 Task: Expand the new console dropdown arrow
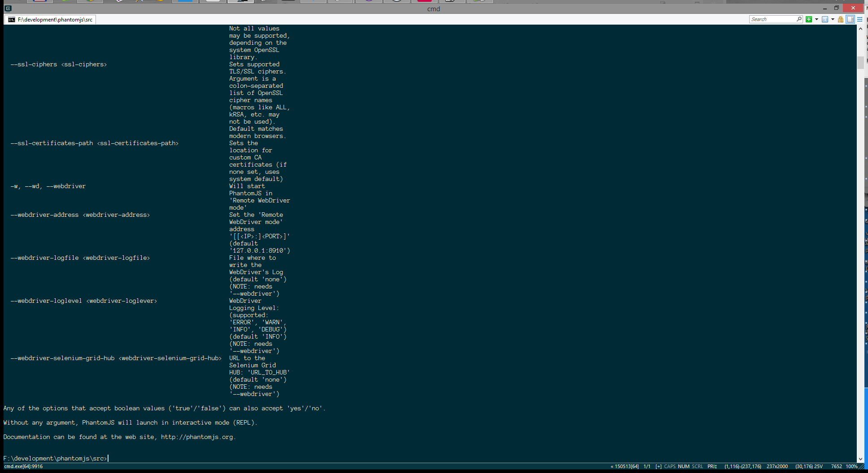pos(816,19)
